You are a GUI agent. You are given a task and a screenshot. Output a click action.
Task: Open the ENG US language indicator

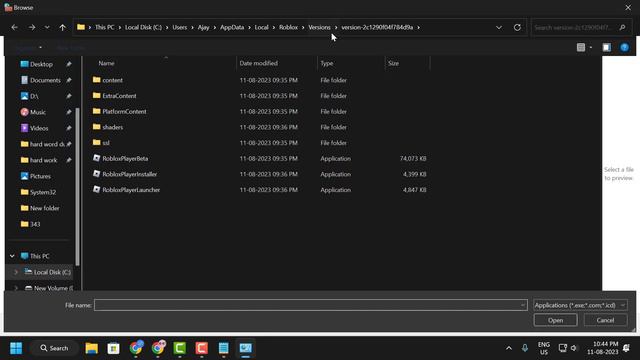544,348
